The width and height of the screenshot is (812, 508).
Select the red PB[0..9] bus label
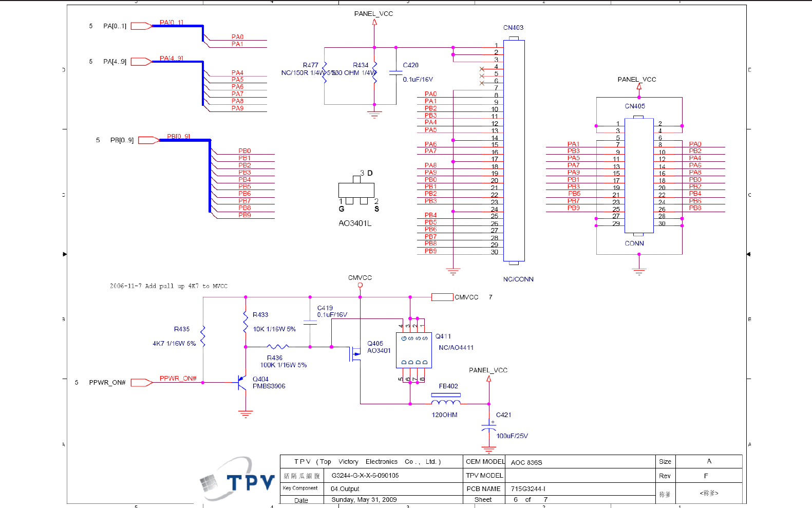click(x=178, y=137)
